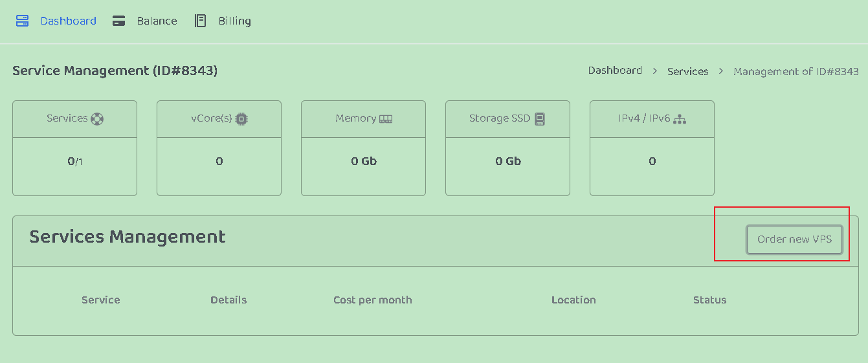
Task: Follow the Services breadcrumb link
Action: tap(687, 71)
